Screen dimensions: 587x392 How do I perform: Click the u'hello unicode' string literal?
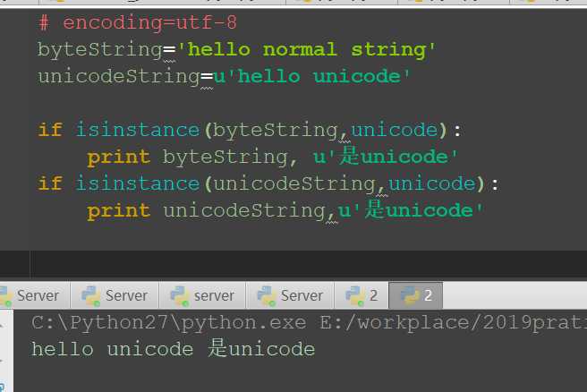[311, 77]
